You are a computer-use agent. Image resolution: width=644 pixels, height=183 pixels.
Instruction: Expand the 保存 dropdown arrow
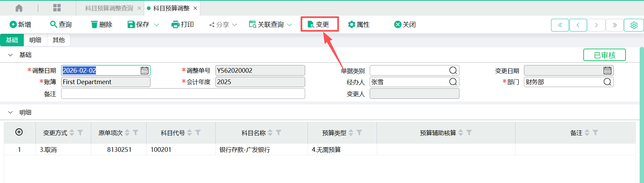[156, 25]
